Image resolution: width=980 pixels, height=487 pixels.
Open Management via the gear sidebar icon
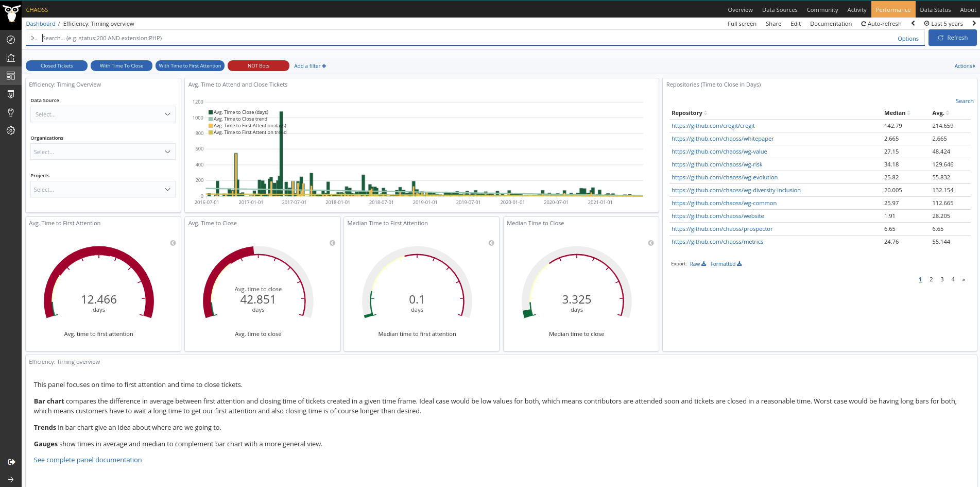pos(10,130)
